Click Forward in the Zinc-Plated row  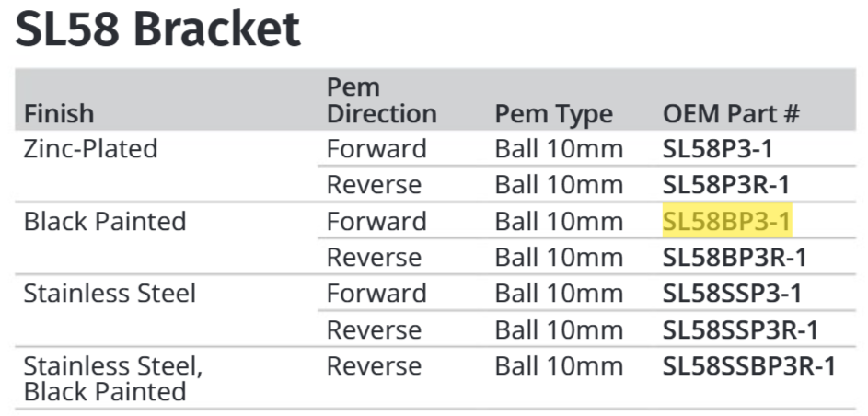pos(377,149)
